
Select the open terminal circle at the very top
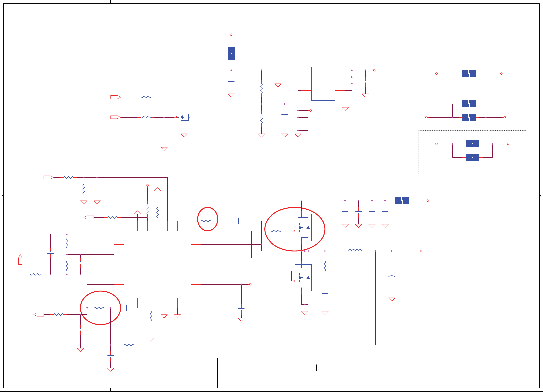[x=231, y=35]
